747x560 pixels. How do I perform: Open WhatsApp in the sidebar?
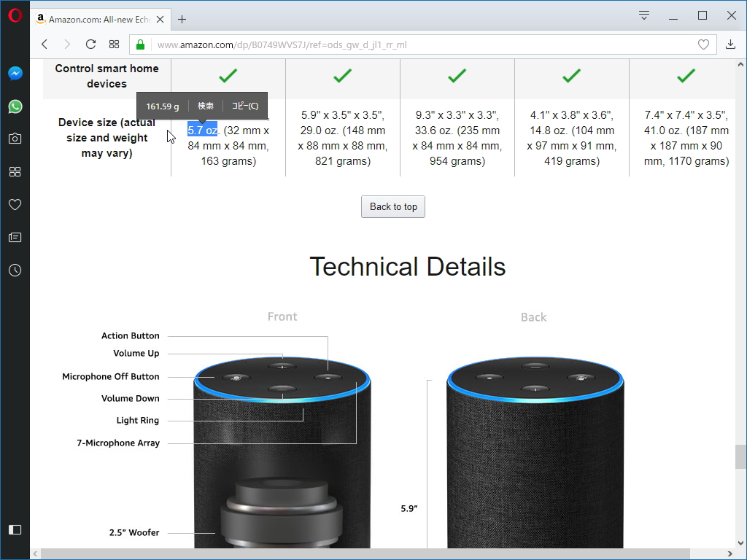[x=15, y=106]
